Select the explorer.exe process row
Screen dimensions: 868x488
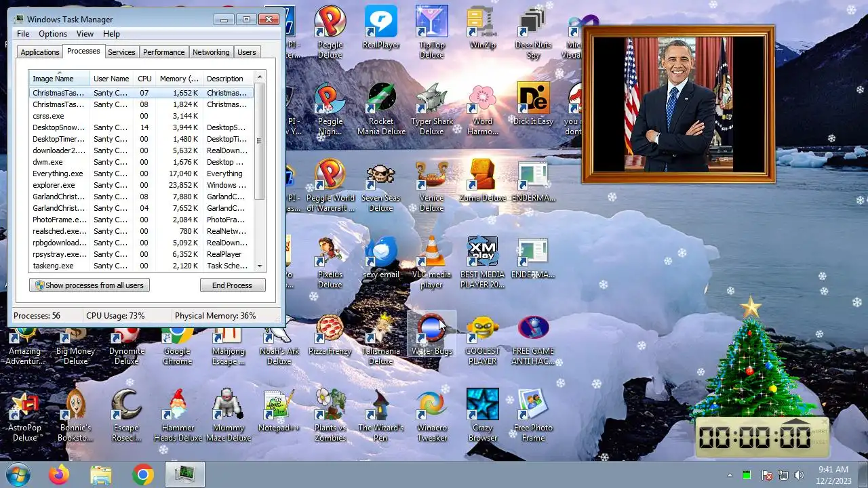141,185
